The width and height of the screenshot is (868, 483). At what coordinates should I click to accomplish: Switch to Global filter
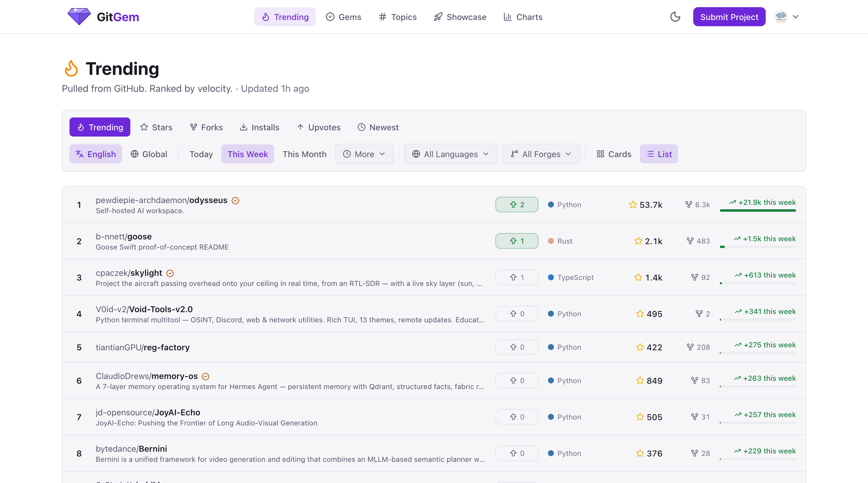(x=149, y=154)
